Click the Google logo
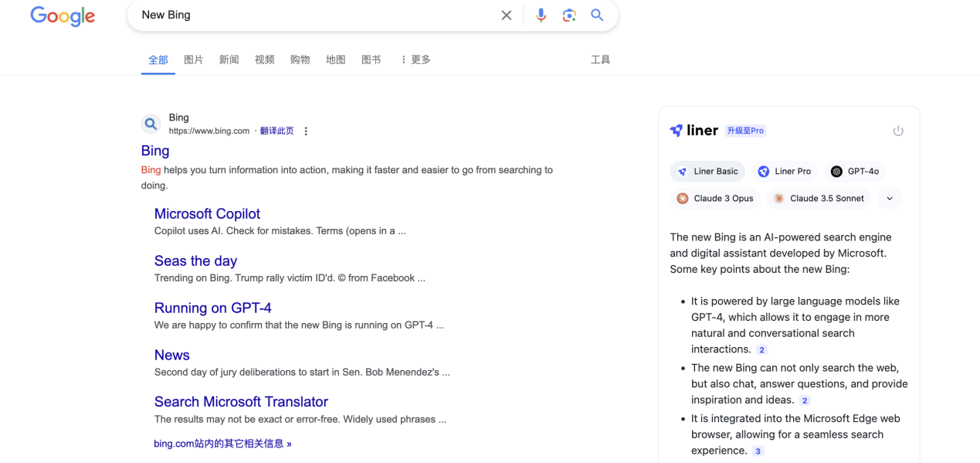 coord(63,15)
